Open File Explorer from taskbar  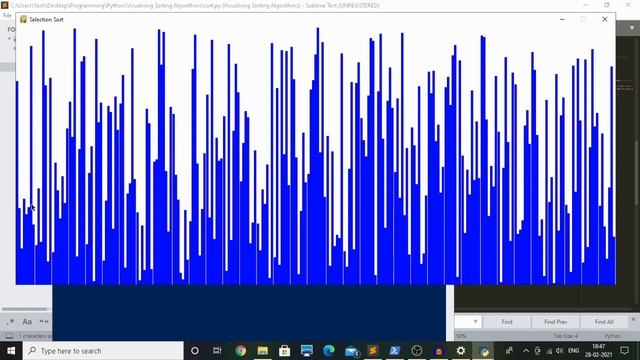pyautogui.click(x=262, y=351)
